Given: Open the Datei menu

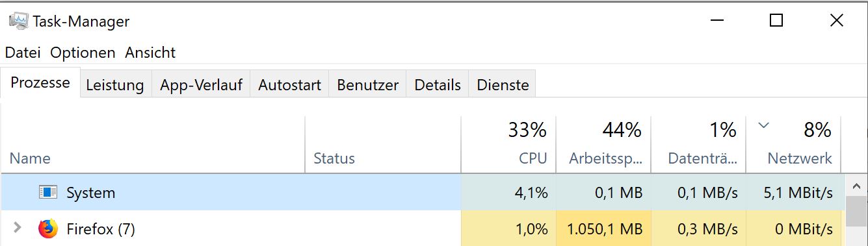Looking at the screenshot, I should pos(23,53).
